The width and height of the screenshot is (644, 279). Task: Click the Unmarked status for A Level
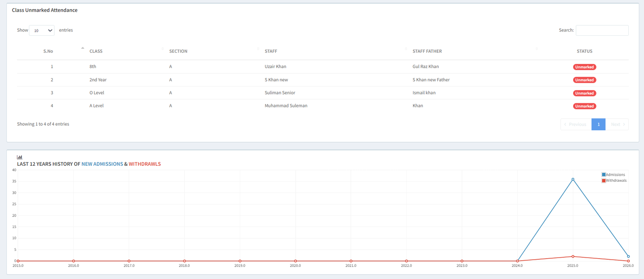tap(584, 106)
